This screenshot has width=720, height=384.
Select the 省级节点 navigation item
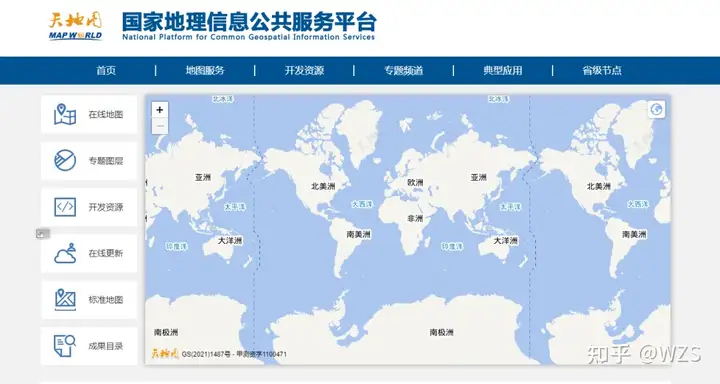[x=602, y=70]
